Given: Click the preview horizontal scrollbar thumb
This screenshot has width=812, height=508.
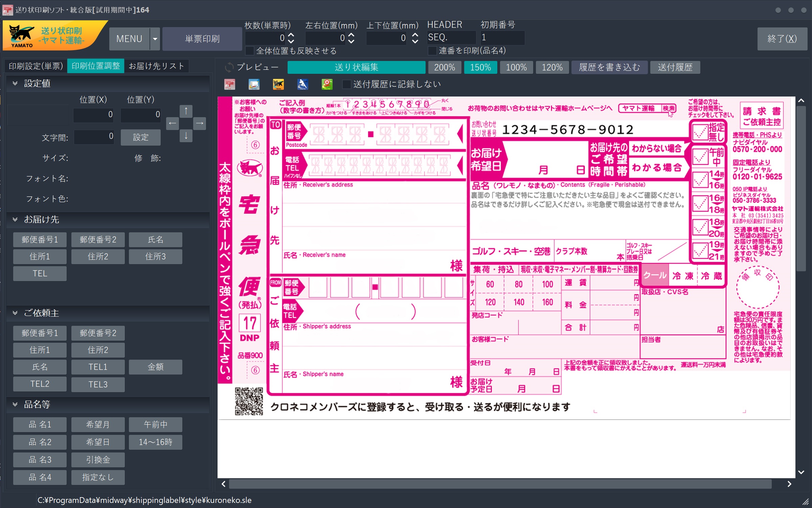Looking at the screenshot, I should (500, 484).
